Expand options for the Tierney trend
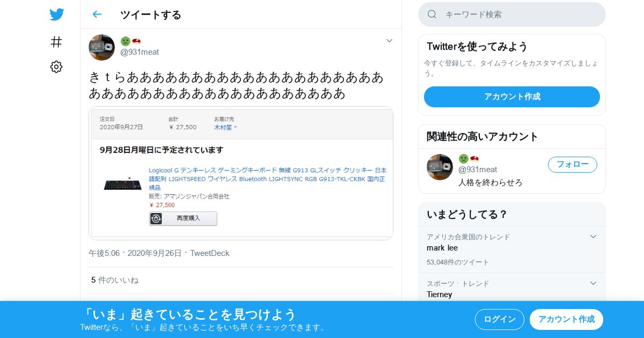The image size is (644, 338). pos(593,283)
